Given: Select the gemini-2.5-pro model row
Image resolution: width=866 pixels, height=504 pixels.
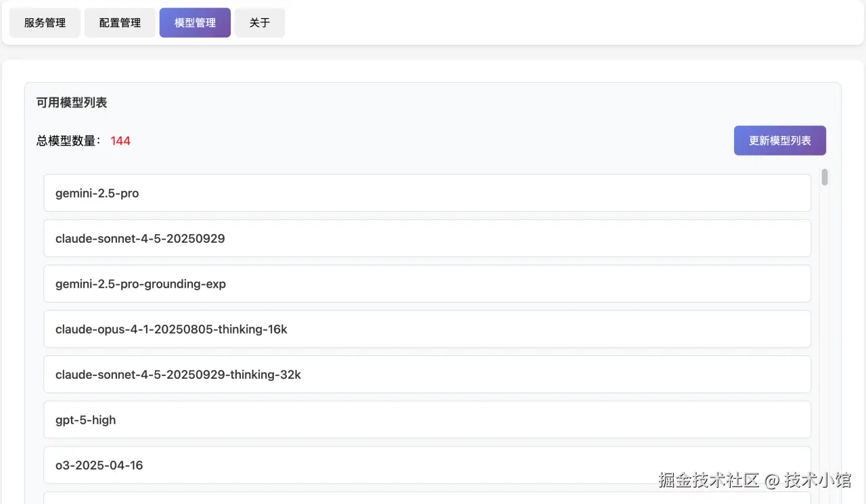Looking at the screenshot, I should 427,193.
